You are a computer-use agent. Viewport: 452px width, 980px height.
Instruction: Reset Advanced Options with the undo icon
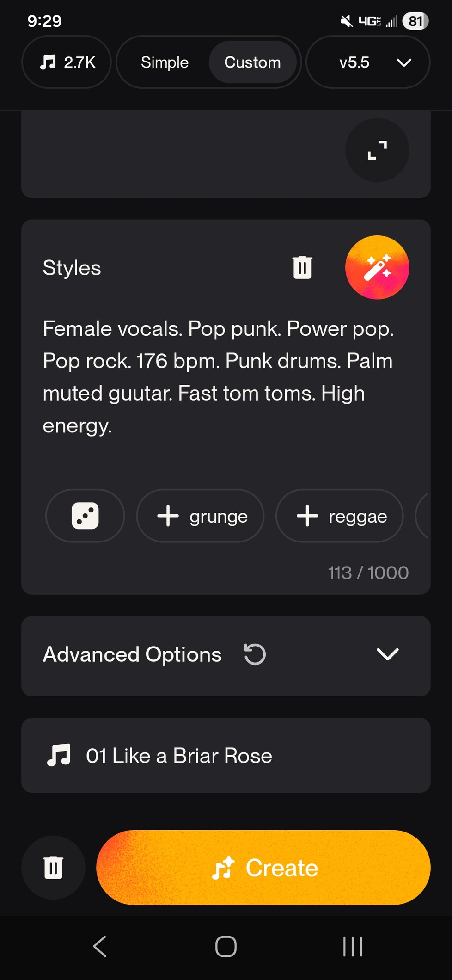pos(255,654)
